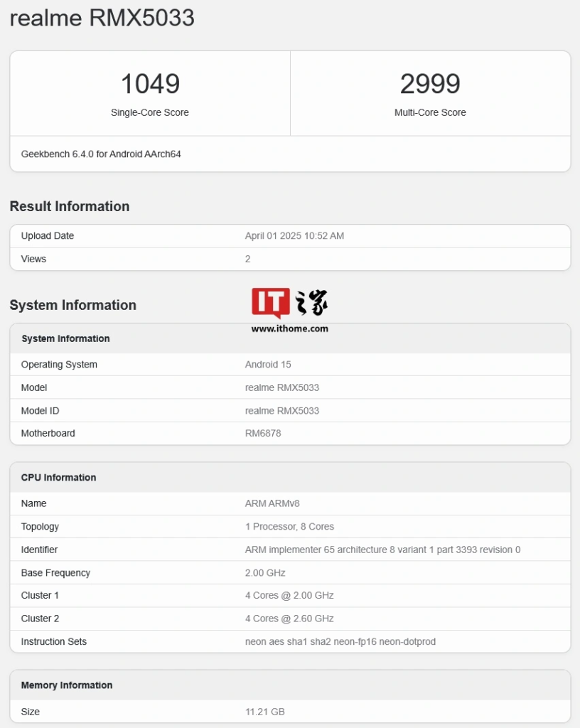Screen dimensions: 580x728
Task: Click the Motherboard value RM6878
Action: [x=263, y=433]
